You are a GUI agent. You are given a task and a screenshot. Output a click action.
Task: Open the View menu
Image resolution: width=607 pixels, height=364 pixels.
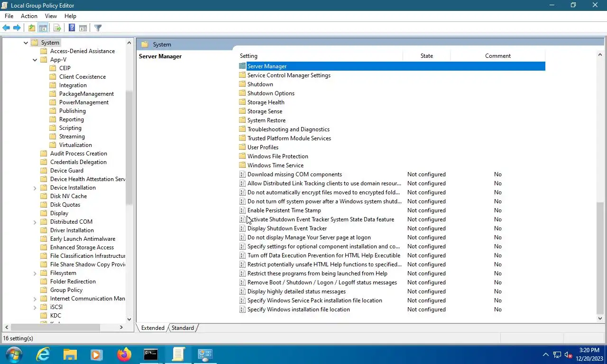[51, 16]
